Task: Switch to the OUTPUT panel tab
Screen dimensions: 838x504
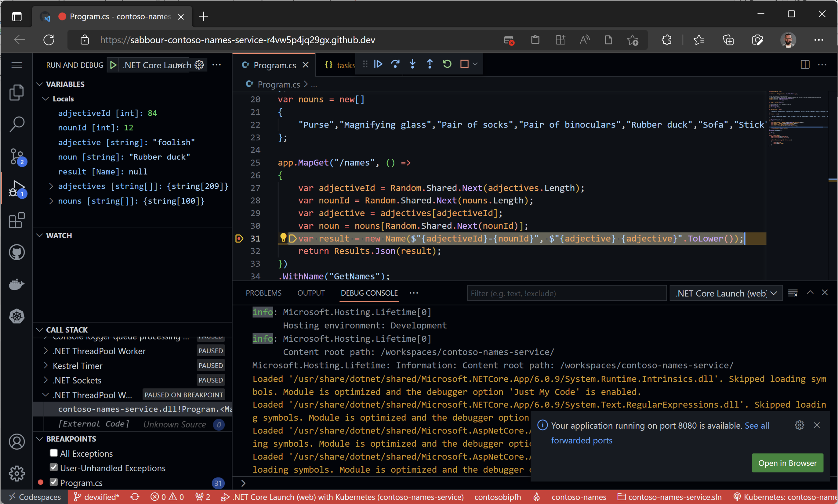Action: tap(310, 293)
